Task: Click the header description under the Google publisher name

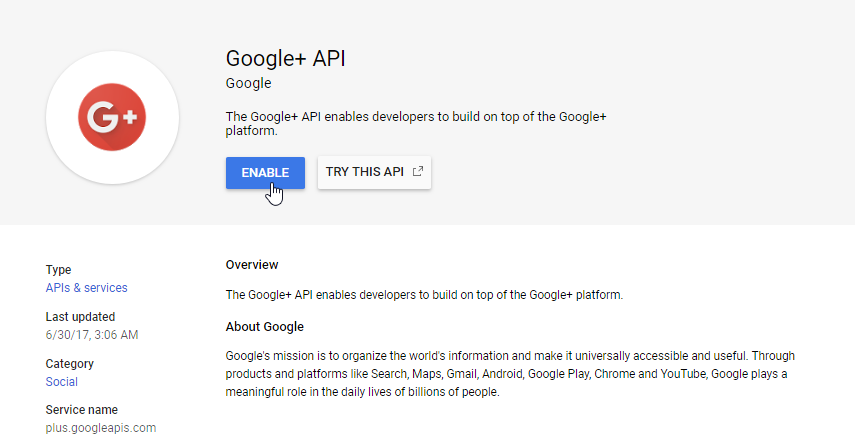Action: (416, 124)
